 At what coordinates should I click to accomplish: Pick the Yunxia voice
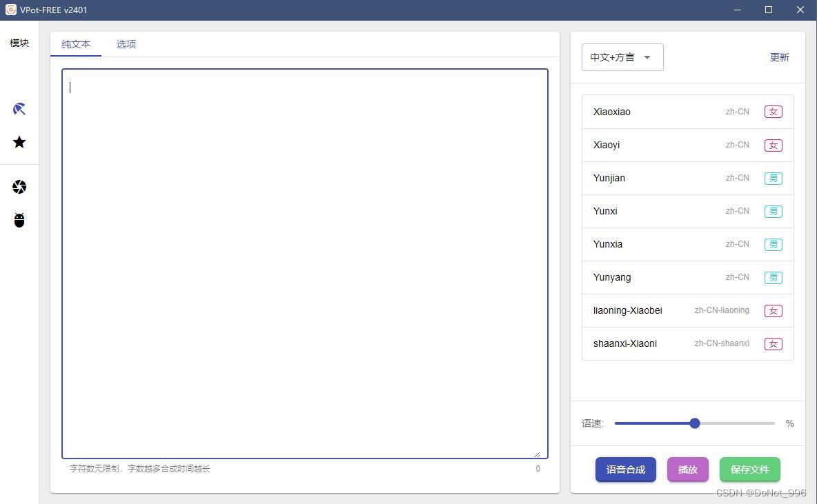click(x=688, y=244)
